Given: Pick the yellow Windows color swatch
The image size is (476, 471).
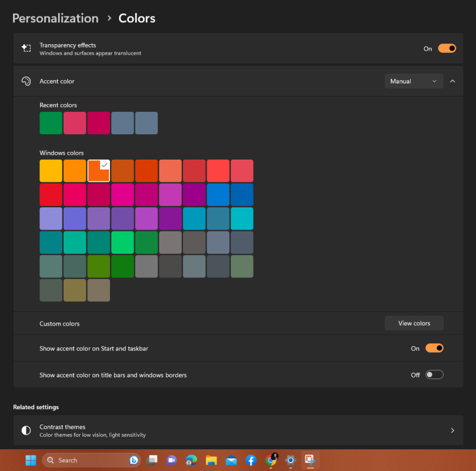Looking at the screenshot, I should [x=51, y=171].
